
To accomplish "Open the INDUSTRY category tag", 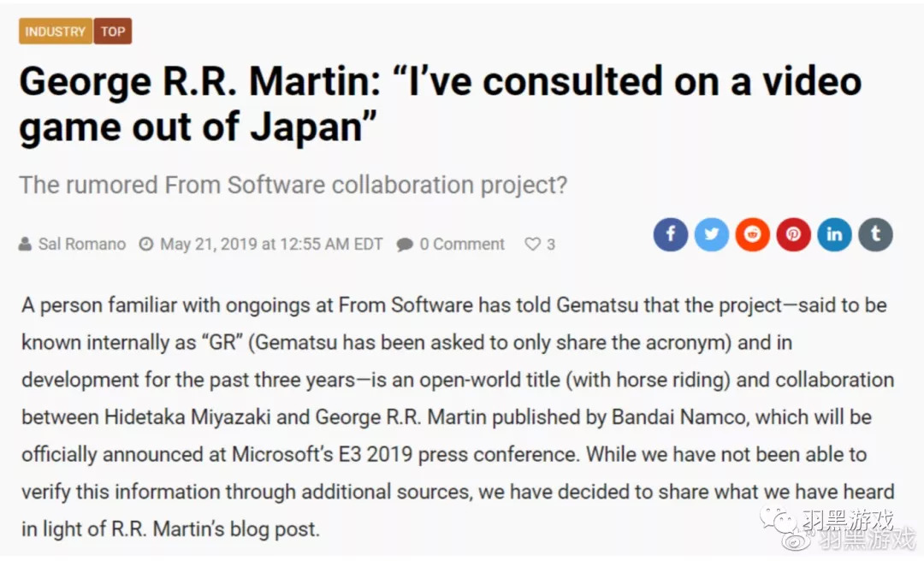I will click(56, 32).
